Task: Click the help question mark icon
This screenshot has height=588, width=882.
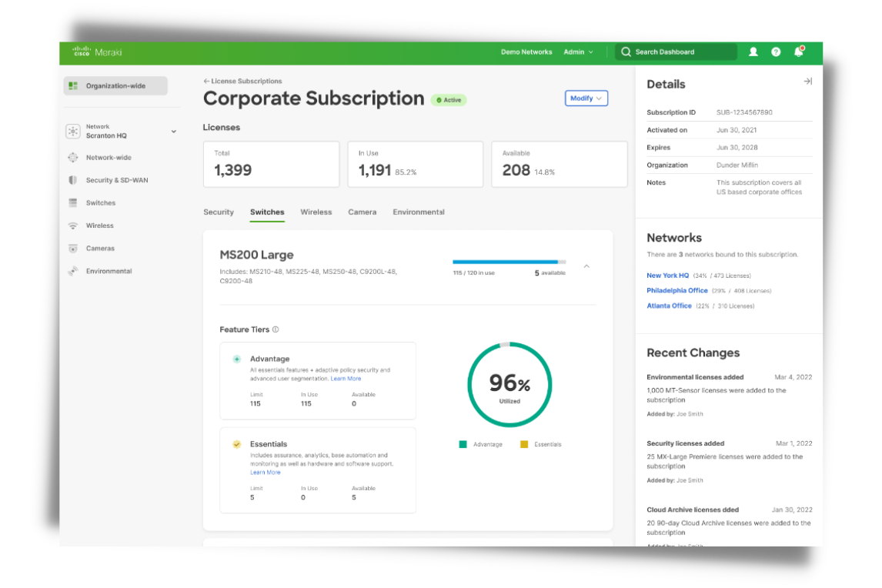Action: coord(776,52)
